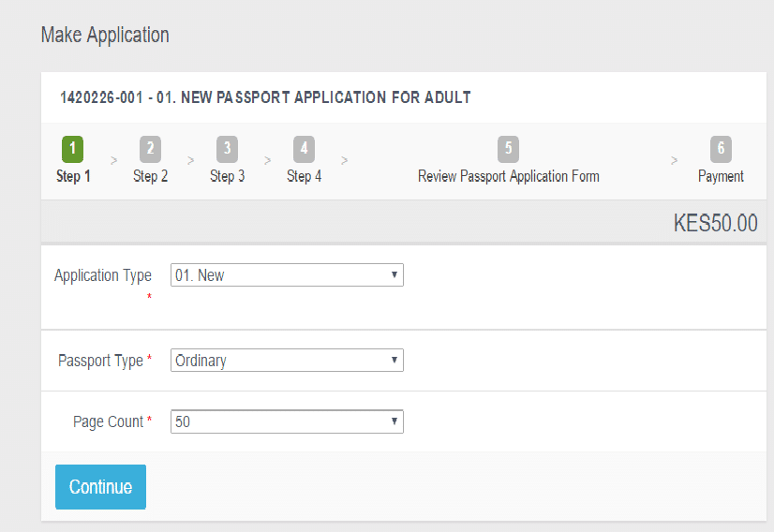Open the Application Type dropdown
The height and width of the screenshot is (532, 774).
[287, 275]
